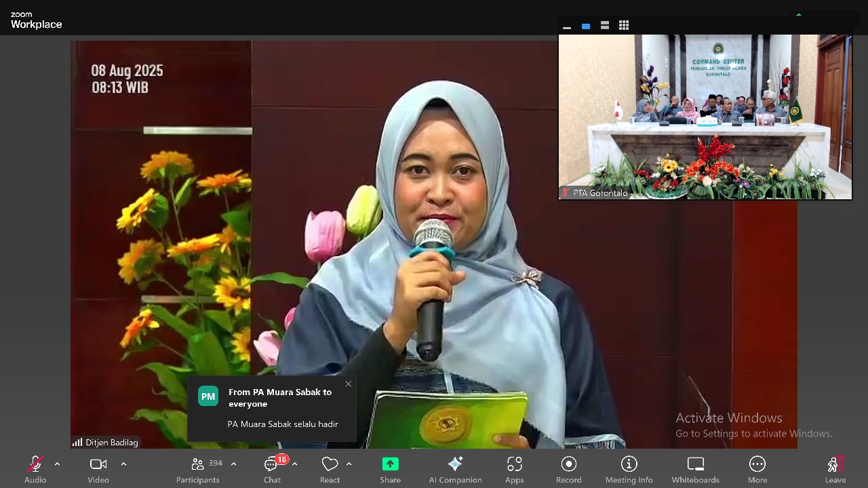Expand the chat options arrow

pos(294,464)
